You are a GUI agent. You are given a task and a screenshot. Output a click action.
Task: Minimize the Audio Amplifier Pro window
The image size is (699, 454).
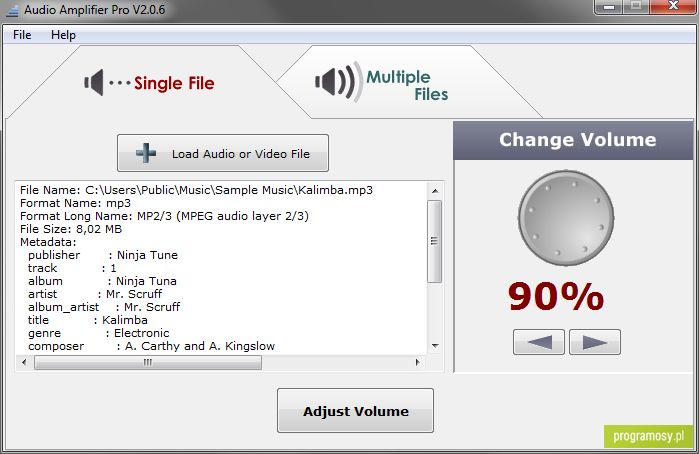[609, 7]
